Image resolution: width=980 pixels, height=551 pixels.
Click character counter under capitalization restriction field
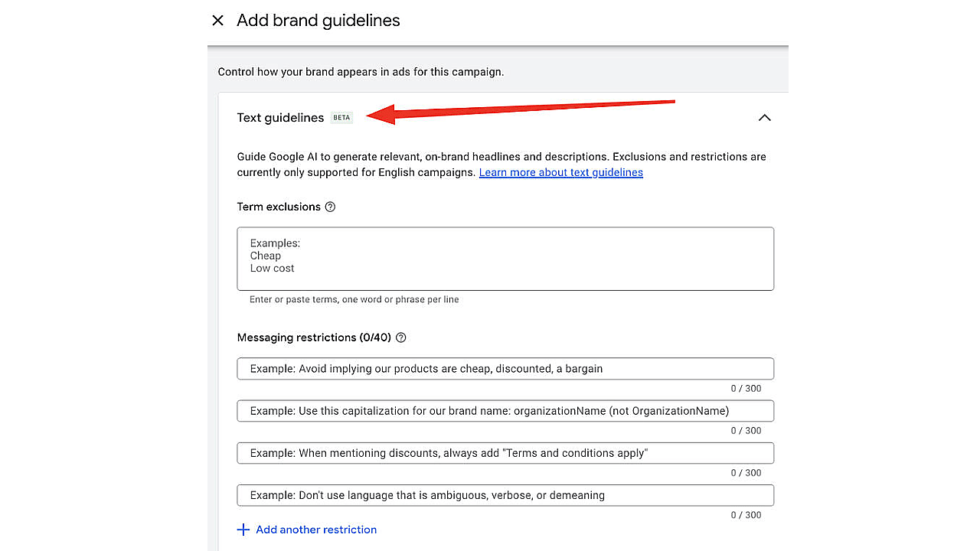746,431
